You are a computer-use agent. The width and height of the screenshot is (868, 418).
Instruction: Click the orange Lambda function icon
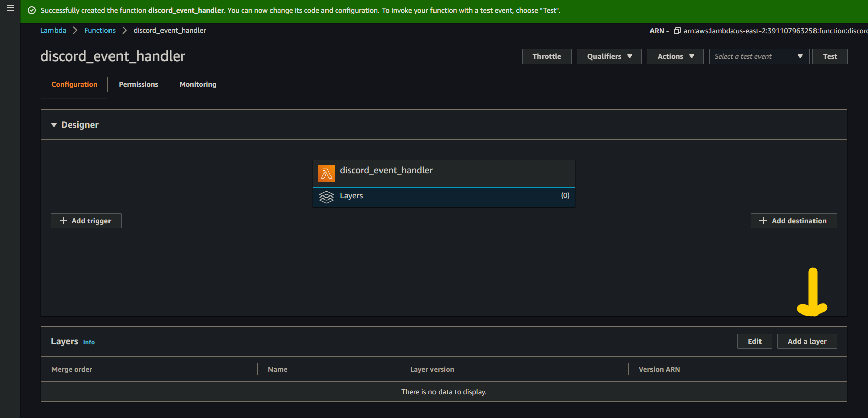click(x=327, y=173)
